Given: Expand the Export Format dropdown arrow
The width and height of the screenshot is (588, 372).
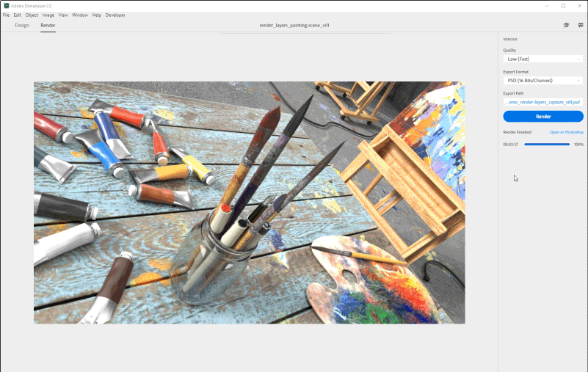Looking at the screenshot, I should coord(578,81).
